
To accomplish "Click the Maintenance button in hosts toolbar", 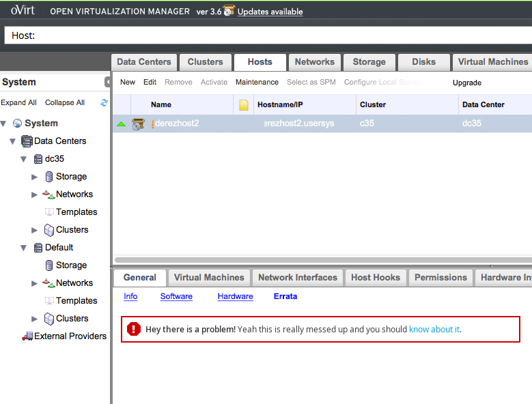I will tap(257, 82).
